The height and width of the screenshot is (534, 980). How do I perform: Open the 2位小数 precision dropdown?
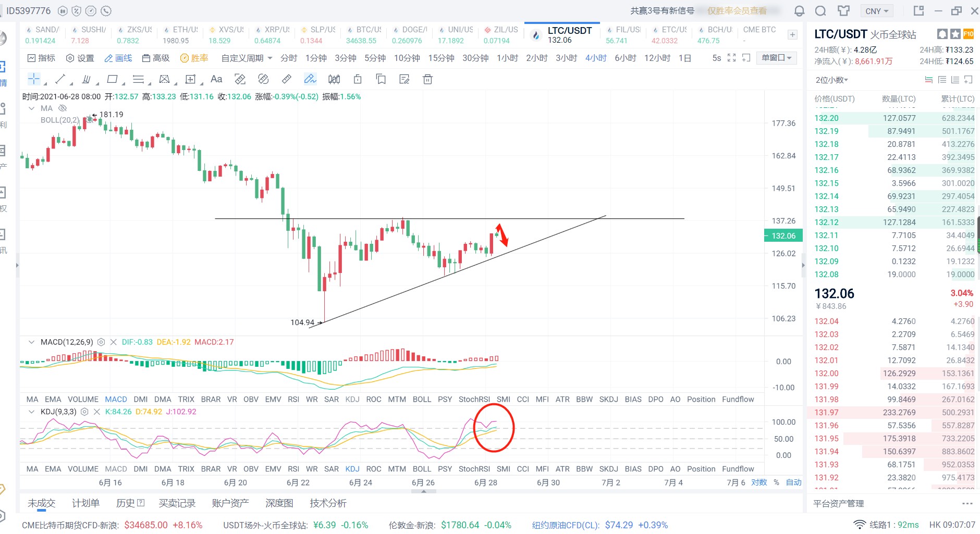pyautogui.click(x=831, y=79)
